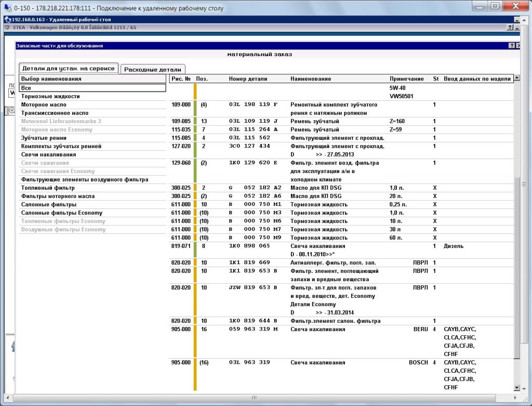Select 'Топливный фильтр' category
Screen dimensions: 532x406
click(92, 188)
